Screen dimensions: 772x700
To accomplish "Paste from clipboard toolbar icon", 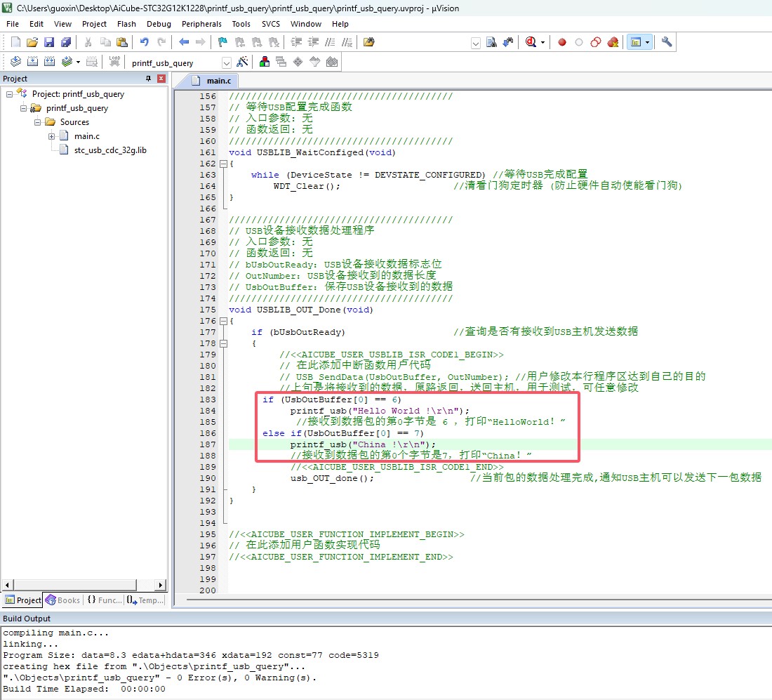I will coord(121,42).
